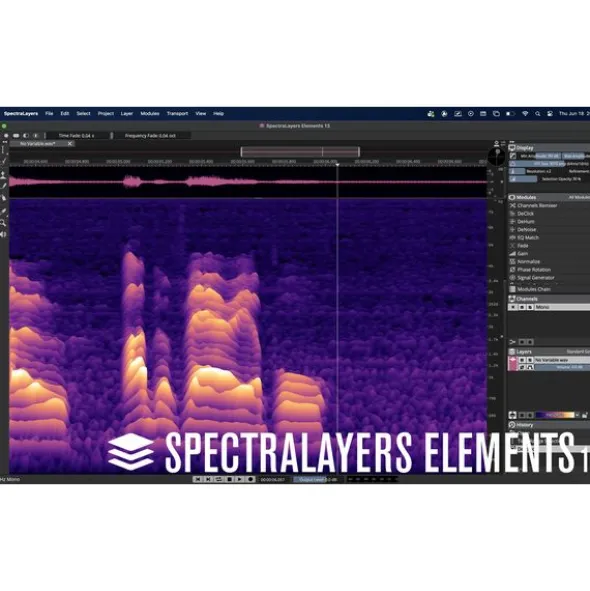Open the colormap preset dropdown arrow
Screen dimensions: 590x591
pyautogui.click(x=577, y=415)
